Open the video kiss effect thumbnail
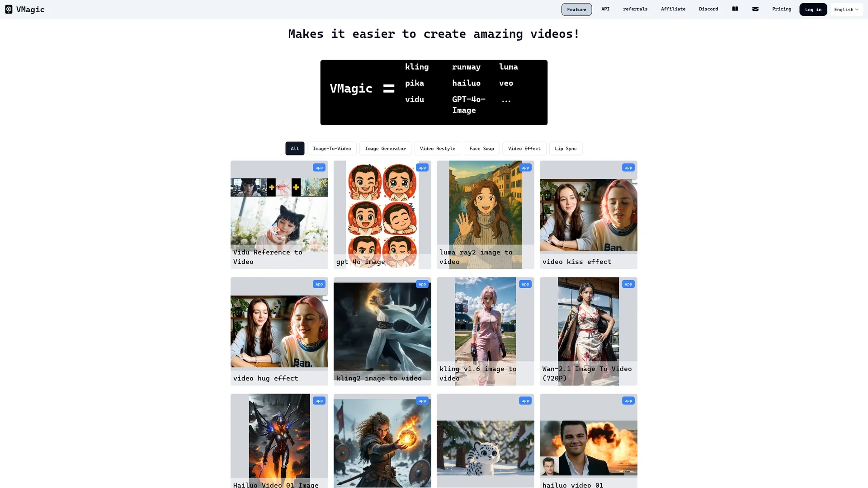The width and height of the screenshot is (868, 488). (x=589, y=215)
